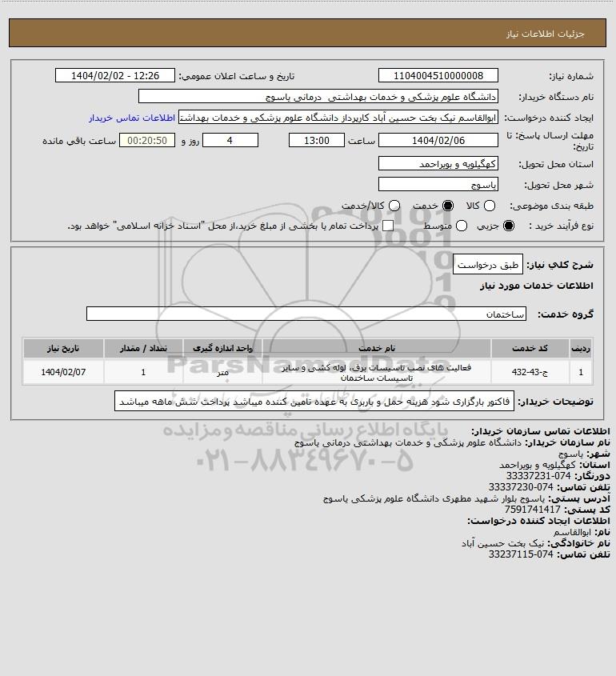Click the تعداد / مقدار column header
Viewport: 616px width, 676px height.
click(143, 348)
